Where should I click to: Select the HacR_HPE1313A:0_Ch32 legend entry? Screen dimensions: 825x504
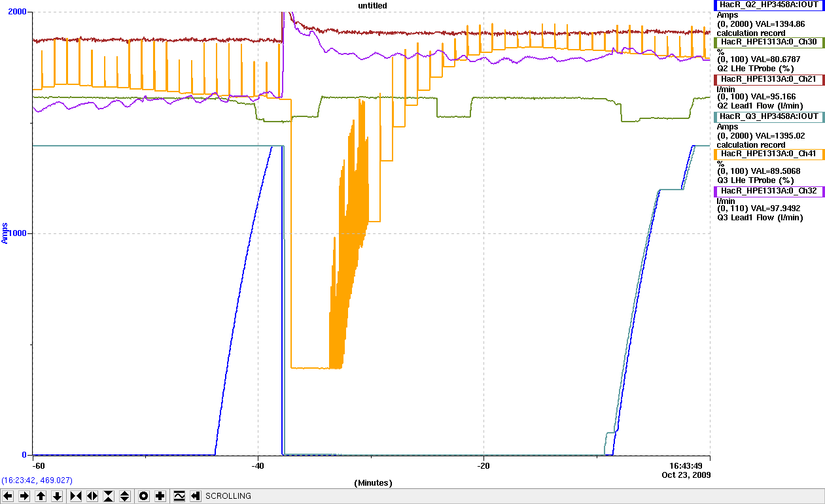(769, 192)
